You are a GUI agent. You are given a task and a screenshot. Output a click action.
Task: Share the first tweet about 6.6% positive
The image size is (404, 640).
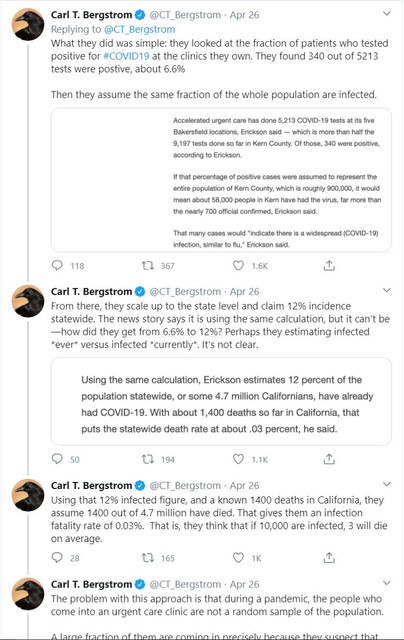[329, 266]
